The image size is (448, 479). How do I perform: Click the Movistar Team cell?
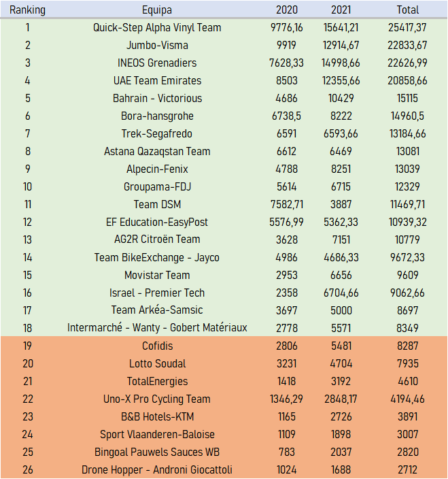(x=157, y=276)
